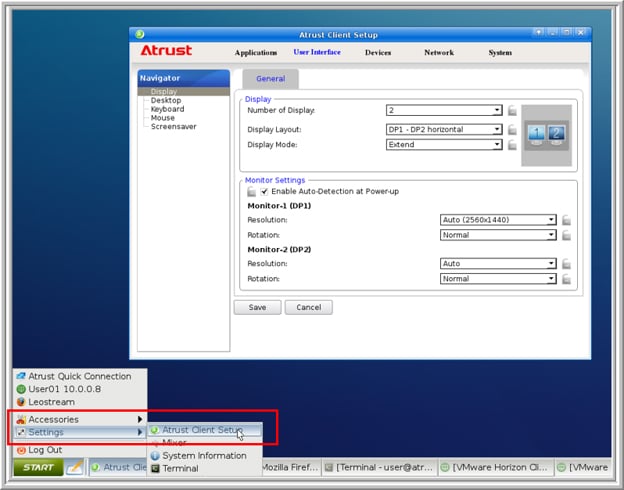Switch to the User Interface tab
This screenshot has width=624, height=490.
[317, 52]
